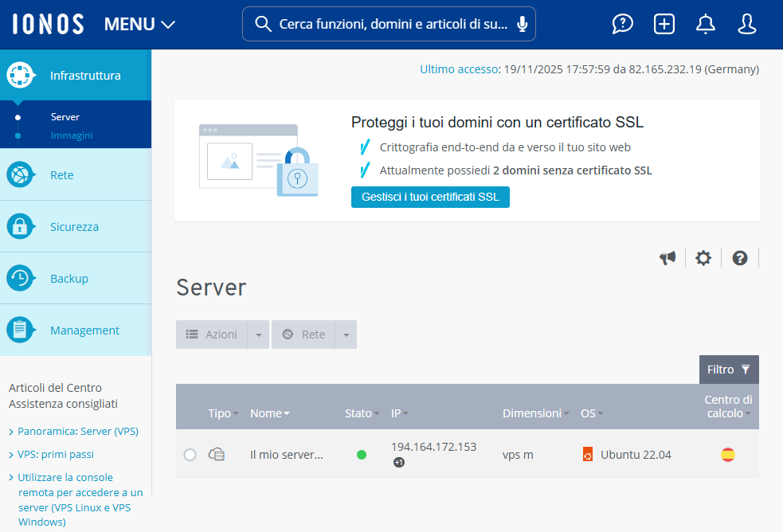Open the gear settings icon above the server list
Image resolution: width=783 pixels, height=532 pixels.
703,257
